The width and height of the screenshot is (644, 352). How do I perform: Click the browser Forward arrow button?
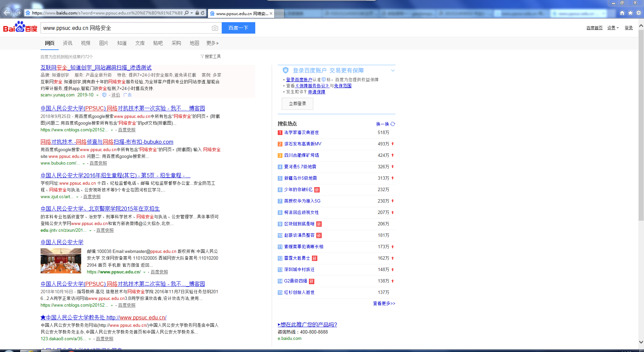point(18,13)
